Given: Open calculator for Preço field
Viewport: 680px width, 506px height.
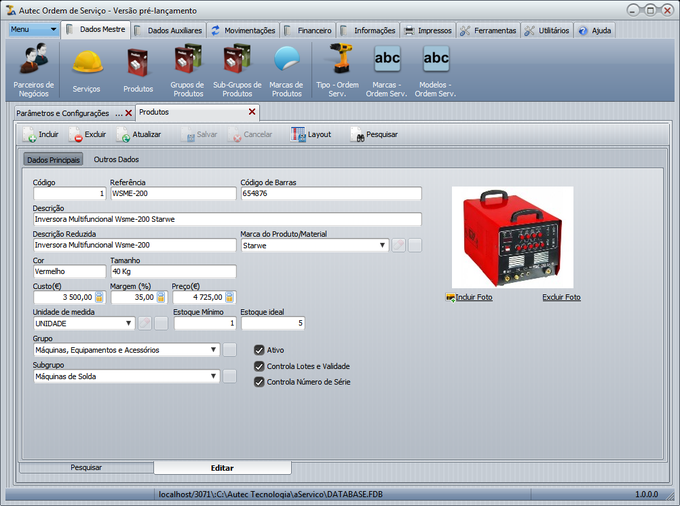Looking at the screenshot, I should tap(229, 297).
